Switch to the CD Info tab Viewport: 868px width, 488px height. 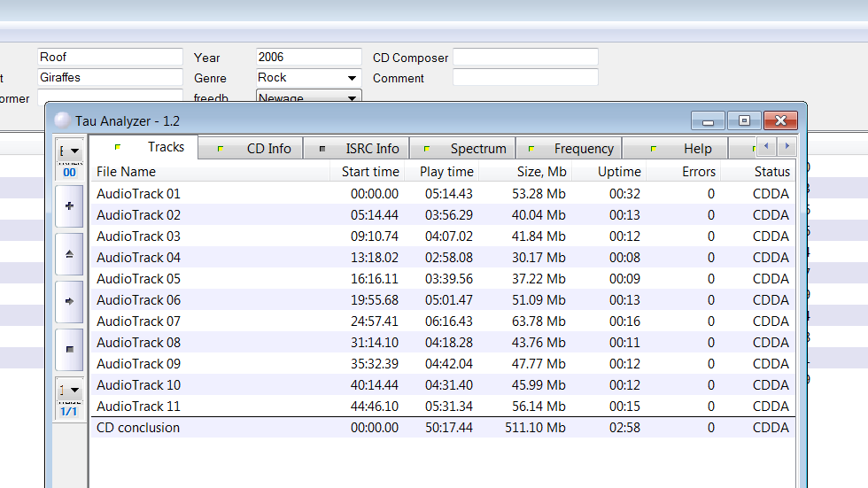coord(251,148)
